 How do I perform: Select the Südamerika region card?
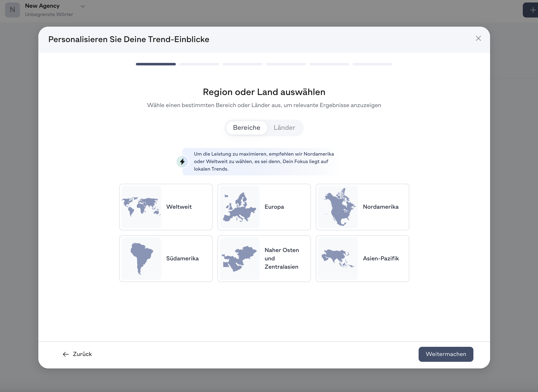pyautogui.click(x=166, y=259)
